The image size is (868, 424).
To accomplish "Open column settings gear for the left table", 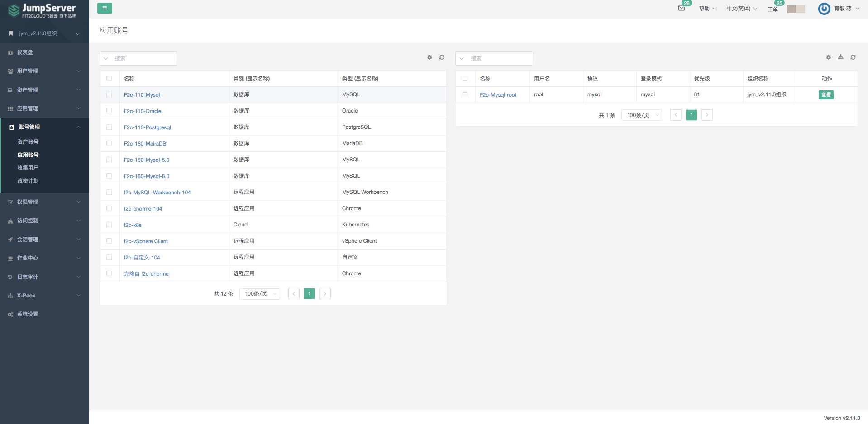I will coord(429,57).
